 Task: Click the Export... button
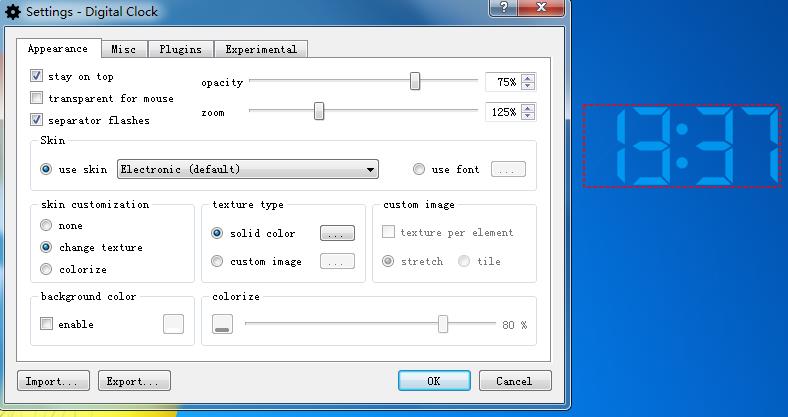(134, 381)
